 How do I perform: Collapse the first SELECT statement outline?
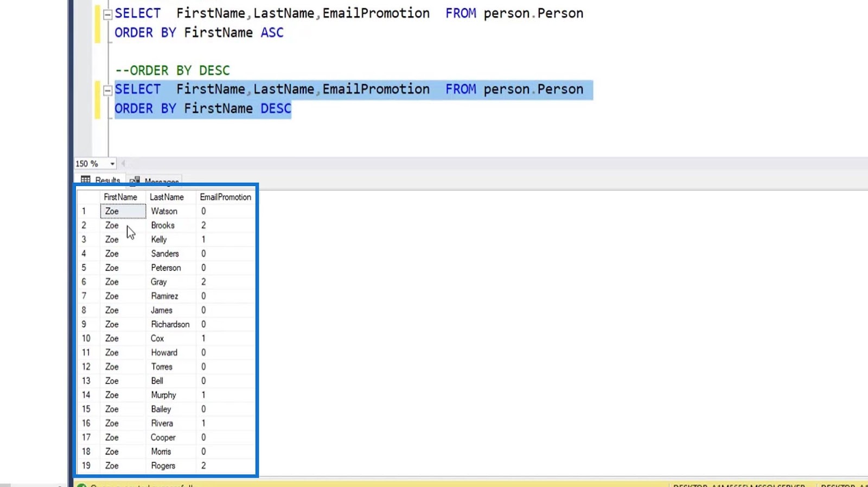click(x=107, y=15)
